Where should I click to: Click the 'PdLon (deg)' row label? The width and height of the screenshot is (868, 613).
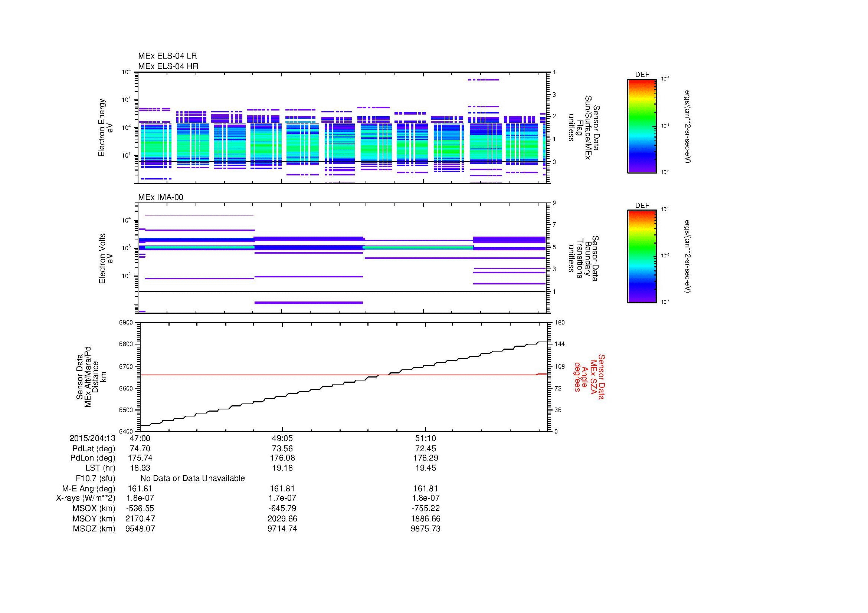click(x=93, y=458)
